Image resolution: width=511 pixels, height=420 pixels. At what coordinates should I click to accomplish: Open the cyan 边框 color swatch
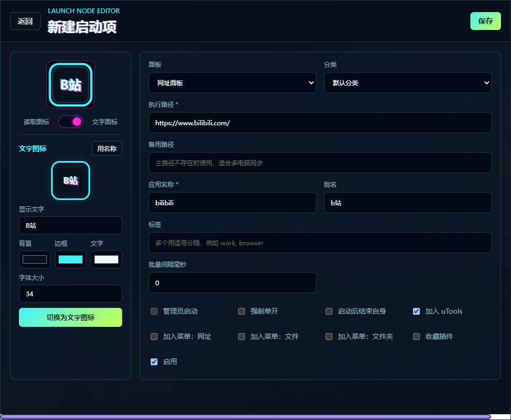click(71, 259)
